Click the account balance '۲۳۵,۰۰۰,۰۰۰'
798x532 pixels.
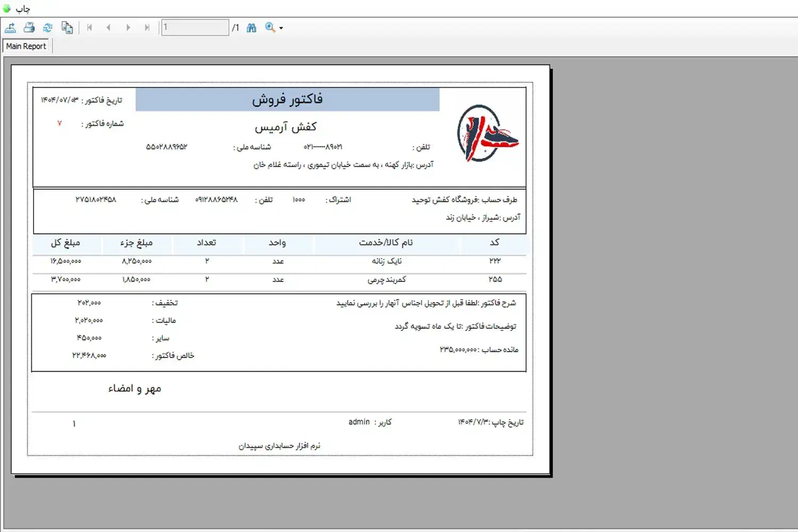459,350
